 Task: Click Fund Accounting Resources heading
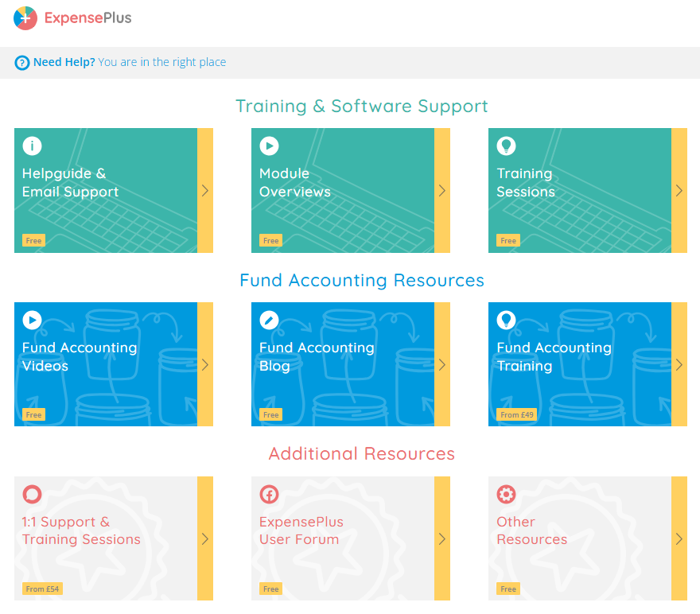[x=362, y=280]
